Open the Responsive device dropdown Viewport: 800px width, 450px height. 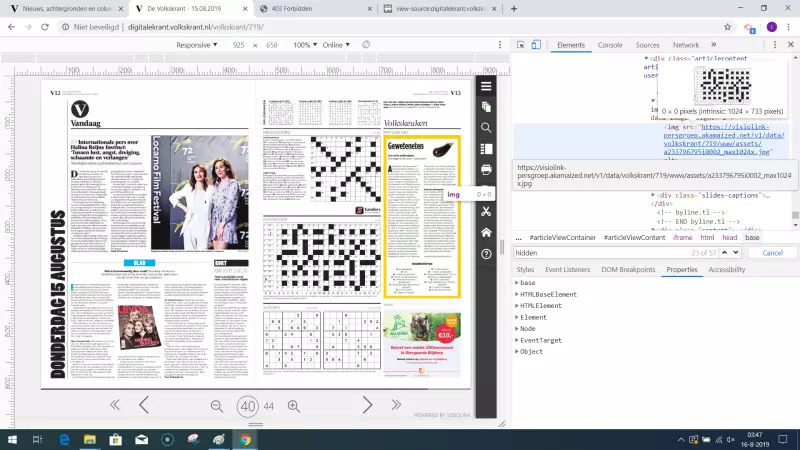point(197,45)
